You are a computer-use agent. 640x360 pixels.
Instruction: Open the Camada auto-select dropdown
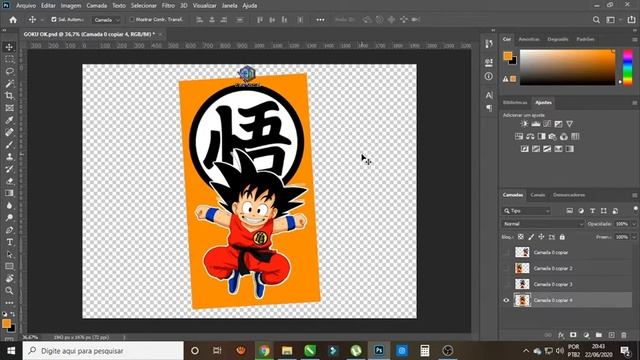(106, 20)
